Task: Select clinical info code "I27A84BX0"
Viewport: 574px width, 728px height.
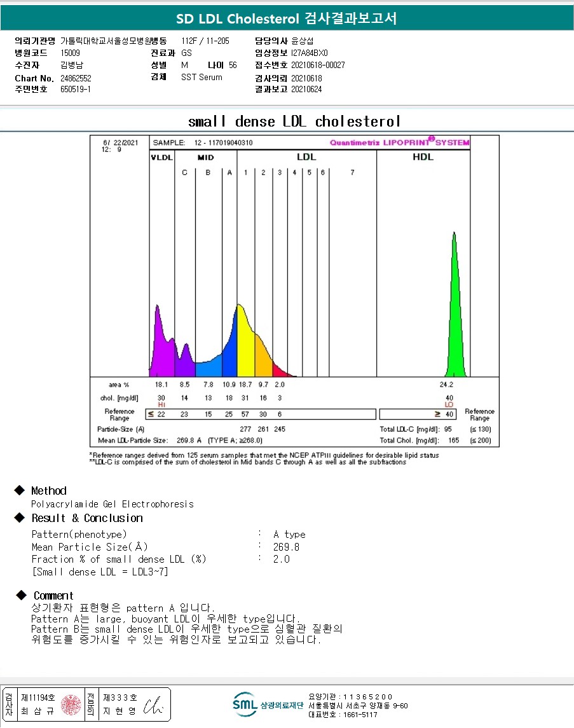Action: click(x=309, y=53)
